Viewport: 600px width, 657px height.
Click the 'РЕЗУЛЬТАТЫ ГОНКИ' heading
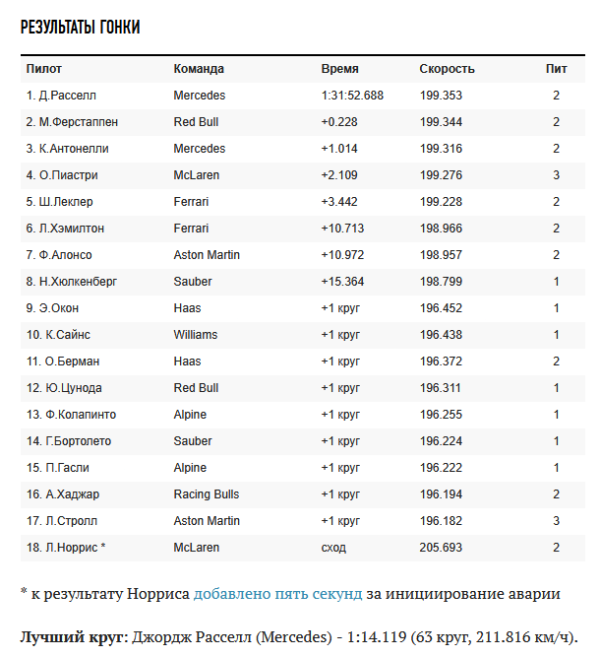pos(80,27)
